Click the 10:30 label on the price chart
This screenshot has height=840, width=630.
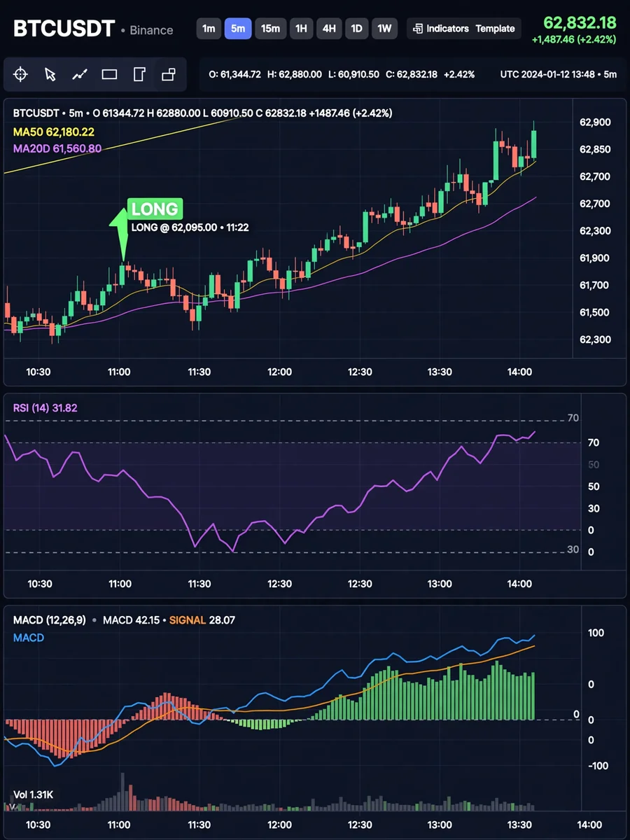point(38,372)
